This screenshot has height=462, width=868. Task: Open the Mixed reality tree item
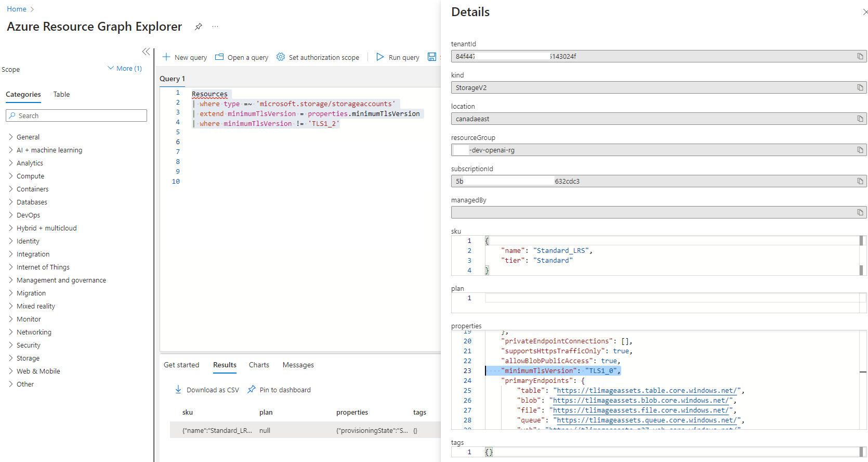point(35,306)
